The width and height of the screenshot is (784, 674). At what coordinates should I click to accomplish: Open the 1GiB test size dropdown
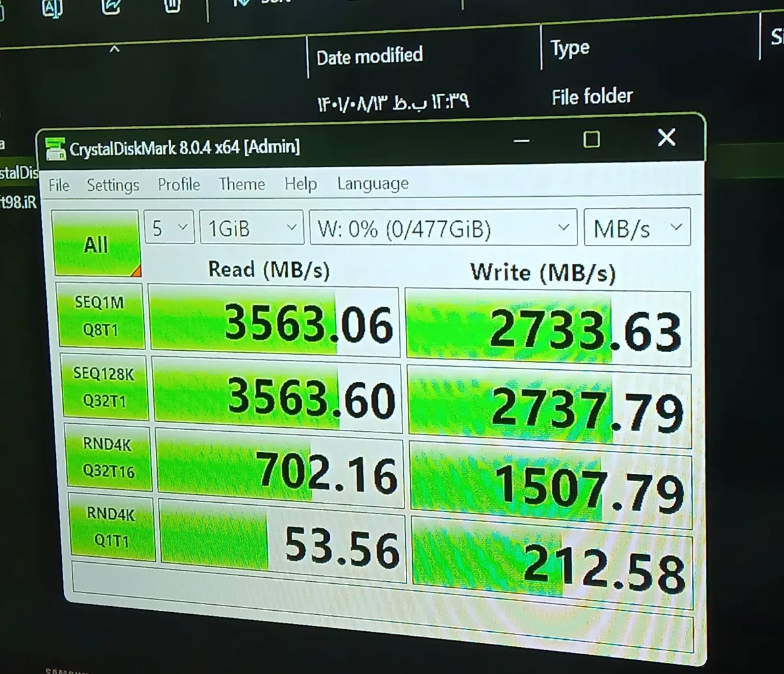pyautogui.click(x=251, y=228)
